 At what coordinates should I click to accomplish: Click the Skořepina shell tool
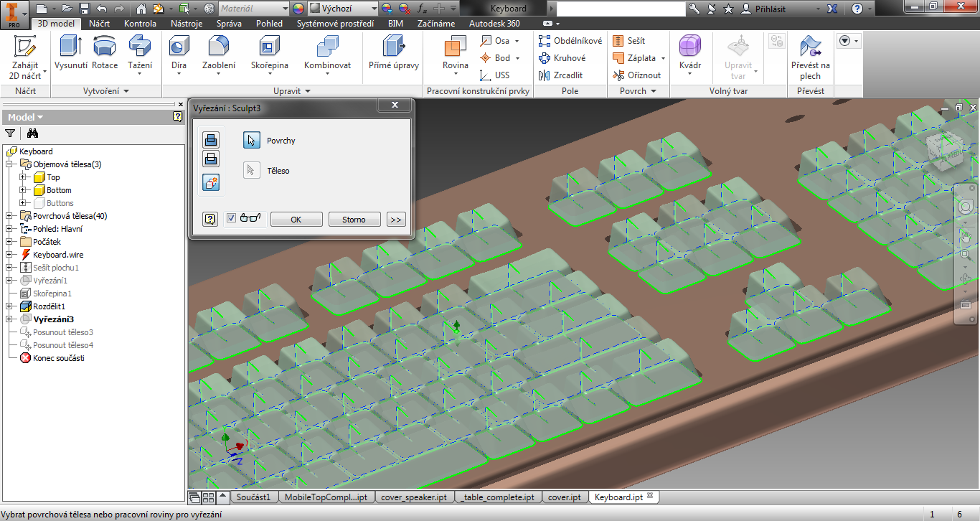269,47
